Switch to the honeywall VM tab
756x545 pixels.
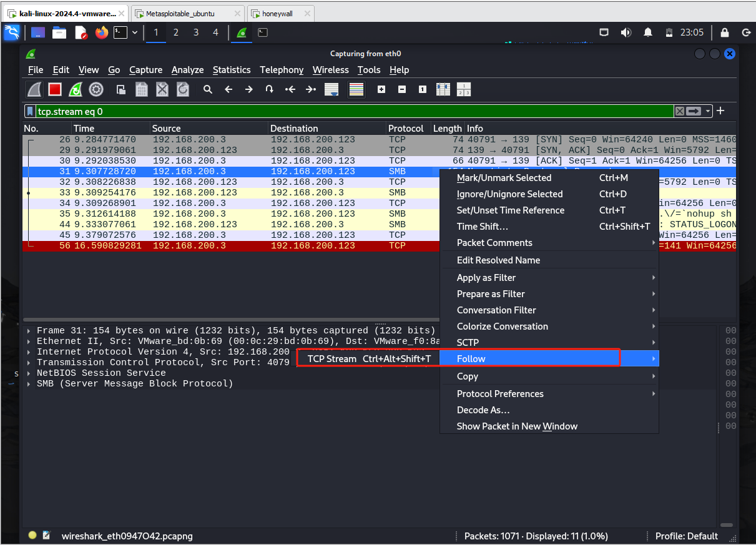(280, 13)
